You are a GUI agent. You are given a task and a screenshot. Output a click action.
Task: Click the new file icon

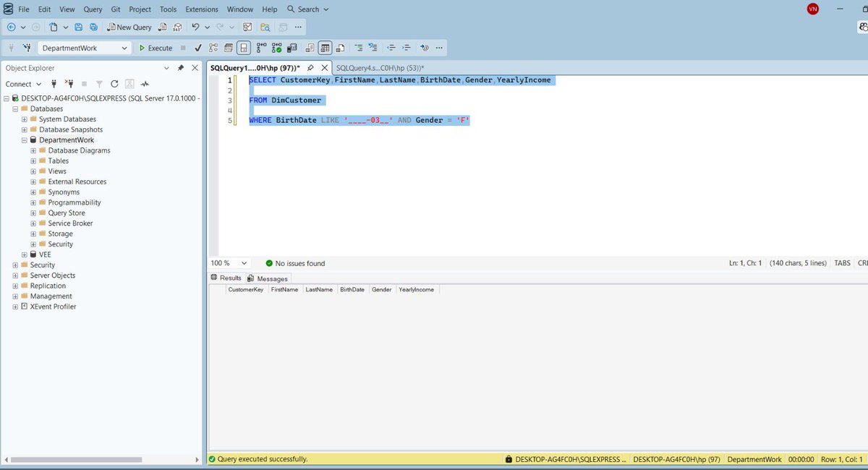pos(54,27)
